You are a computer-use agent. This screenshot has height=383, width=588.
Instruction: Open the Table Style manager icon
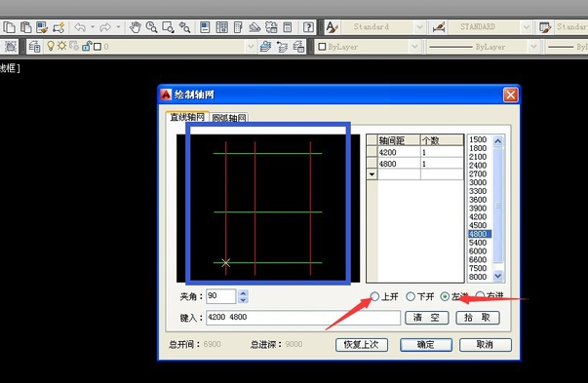pyautogui.click(x=545, y=27)
